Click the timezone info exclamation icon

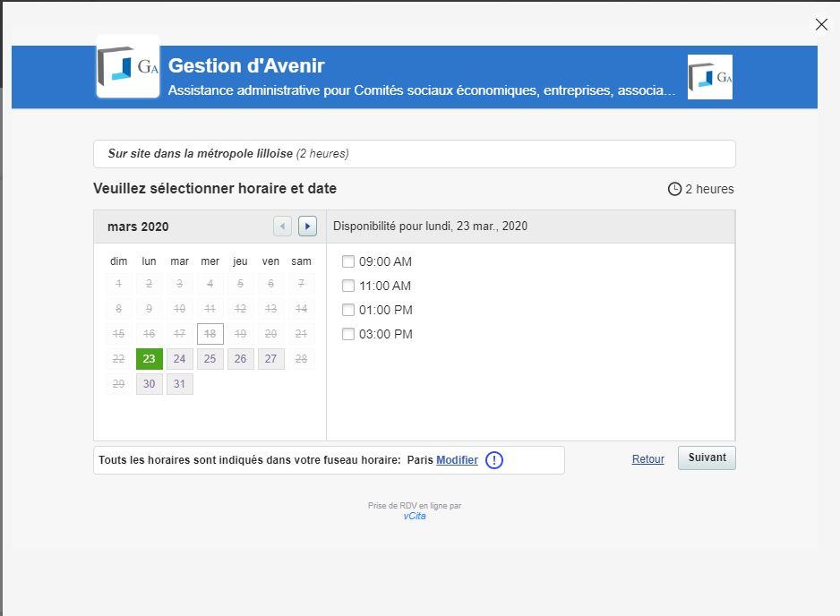click(494, 460)
